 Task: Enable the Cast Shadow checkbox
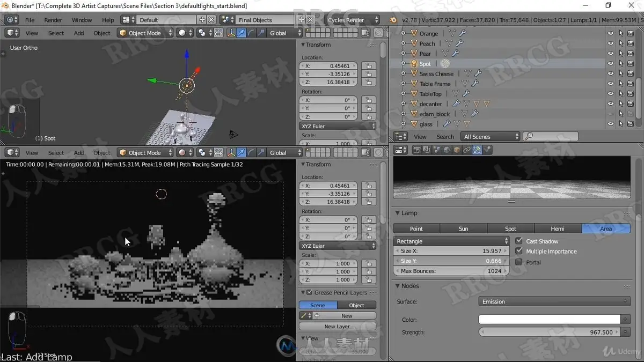519,241
